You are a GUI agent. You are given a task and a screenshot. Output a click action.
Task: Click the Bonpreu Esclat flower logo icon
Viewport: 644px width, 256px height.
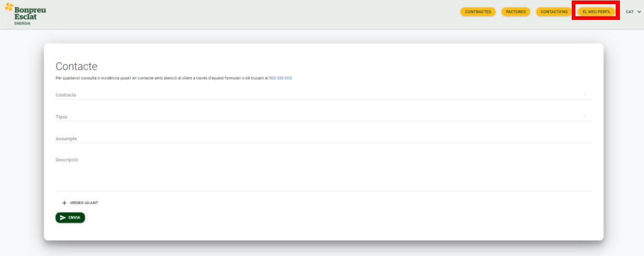[x=9, y=7]
